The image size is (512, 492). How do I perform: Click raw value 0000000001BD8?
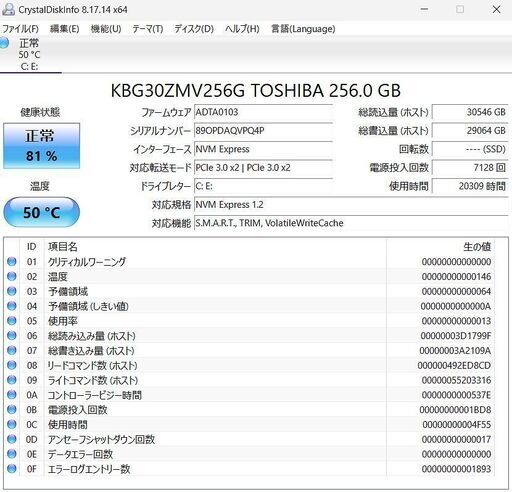pos(455,410)
